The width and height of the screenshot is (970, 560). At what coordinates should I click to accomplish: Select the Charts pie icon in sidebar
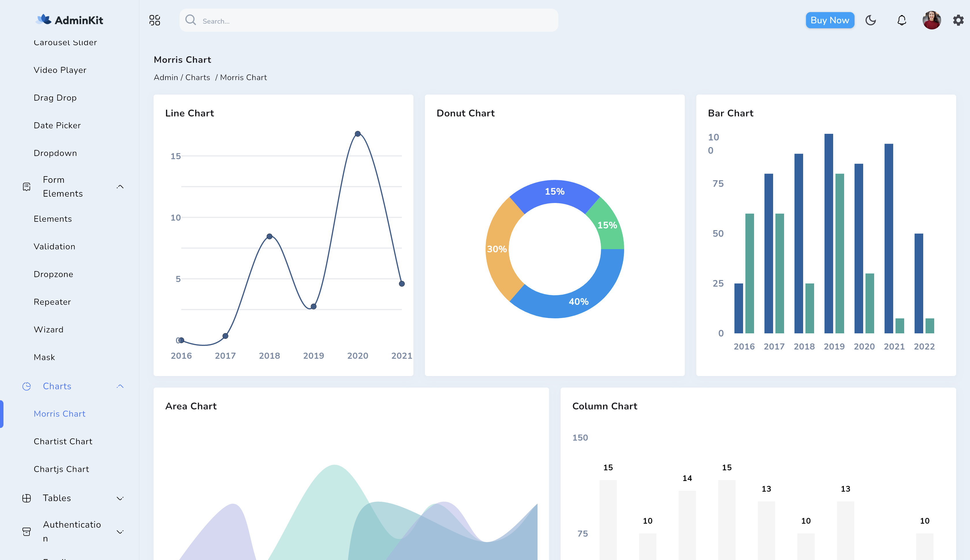click(27, 386)
